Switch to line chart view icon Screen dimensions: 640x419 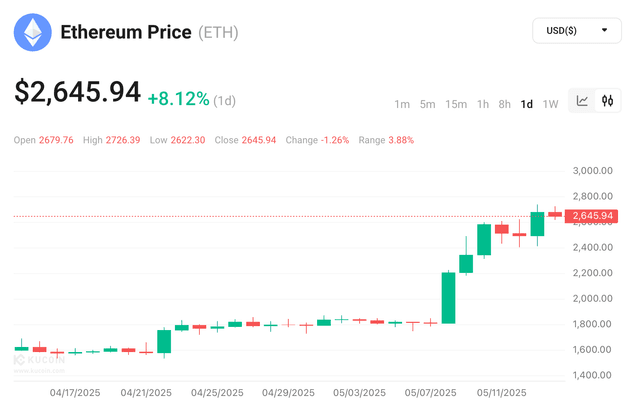click(x=582, y=100)
